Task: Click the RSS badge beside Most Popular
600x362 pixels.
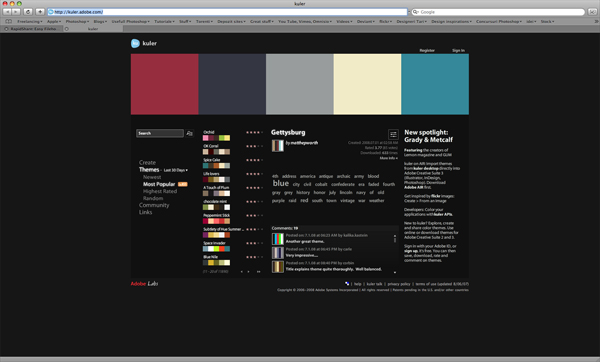Action: point(183,184)
